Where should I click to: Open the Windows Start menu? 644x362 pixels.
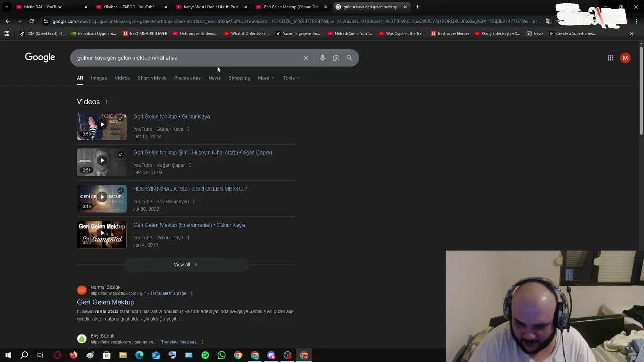(8, 355)
